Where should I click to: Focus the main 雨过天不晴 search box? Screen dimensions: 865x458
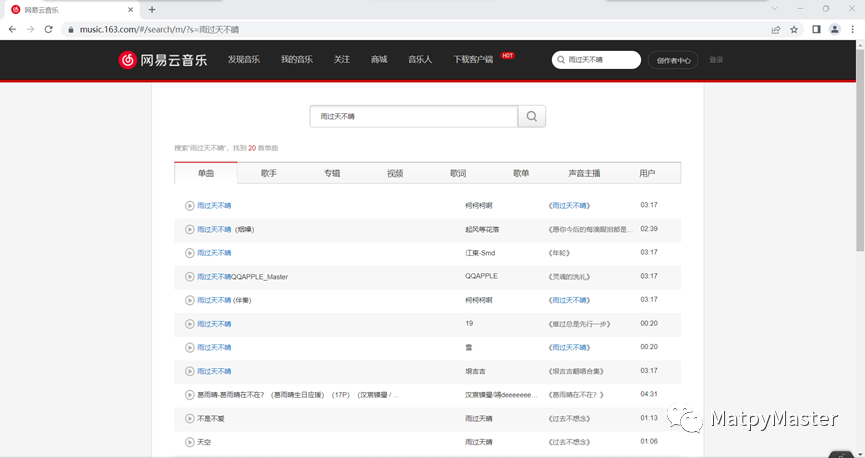[x=414, y=116]
